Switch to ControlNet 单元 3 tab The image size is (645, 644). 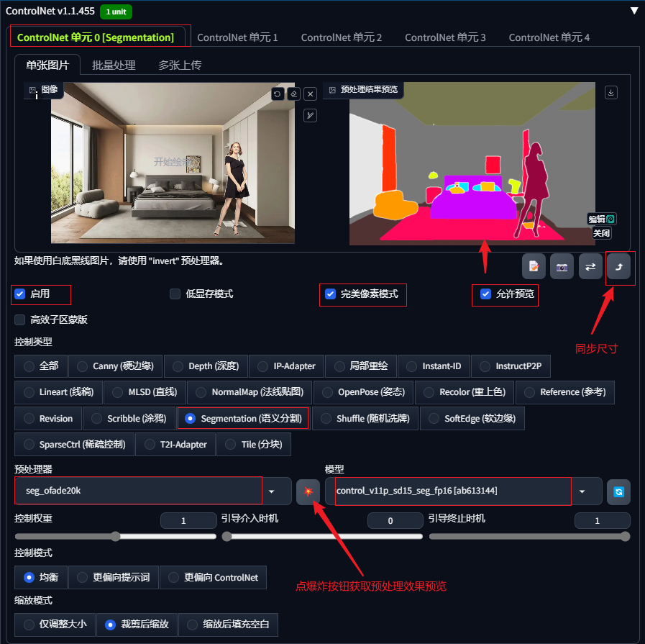coord(445,37)
